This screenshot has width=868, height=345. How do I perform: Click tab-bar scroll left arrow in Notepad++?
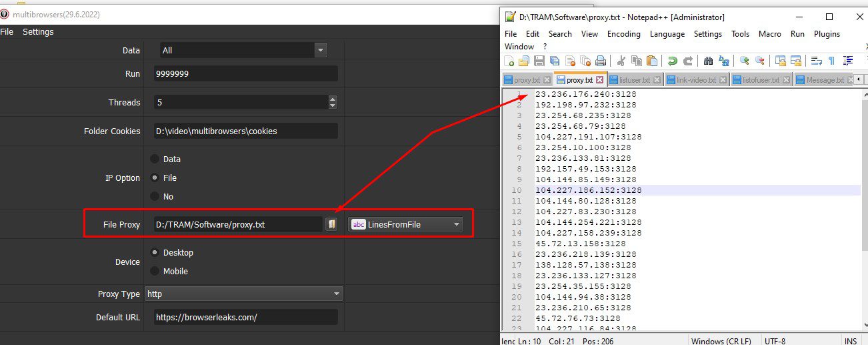858,79
